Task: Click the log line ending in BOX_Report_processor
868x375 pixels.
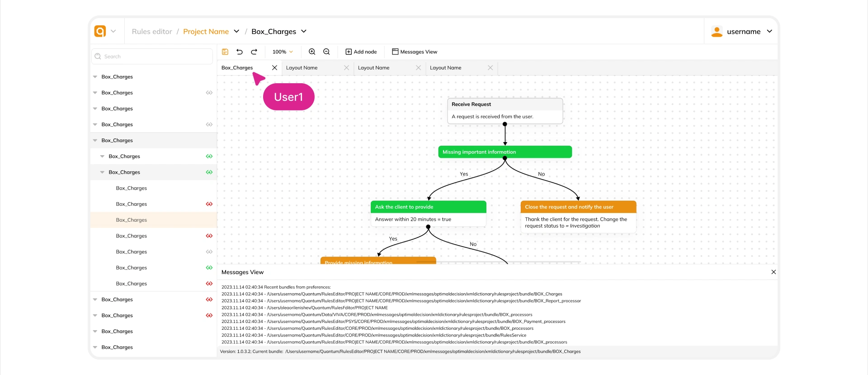Action: (x=401, y=301)
